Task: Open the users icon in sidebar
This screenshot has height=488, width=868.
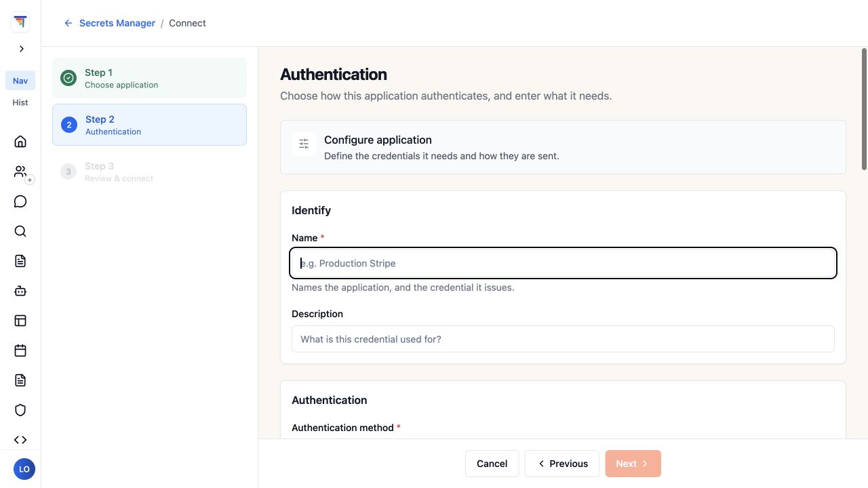Action: [20, 171]
